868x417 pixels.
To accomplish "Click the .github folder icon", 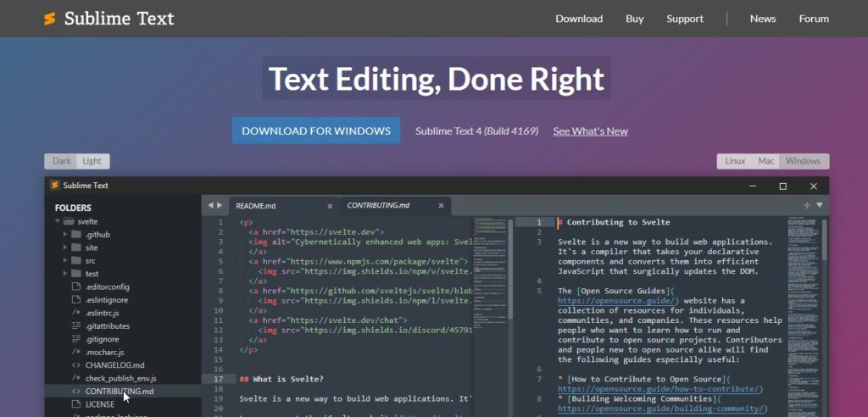I will tap(76, 234).
